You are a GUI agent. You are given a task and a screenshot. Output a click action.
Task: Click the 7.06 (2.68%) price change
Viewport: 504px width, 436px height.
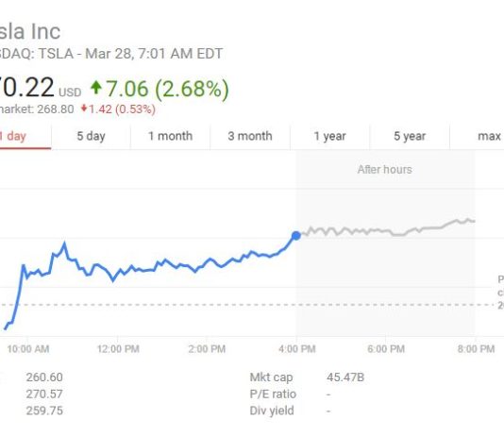point(167,89)
